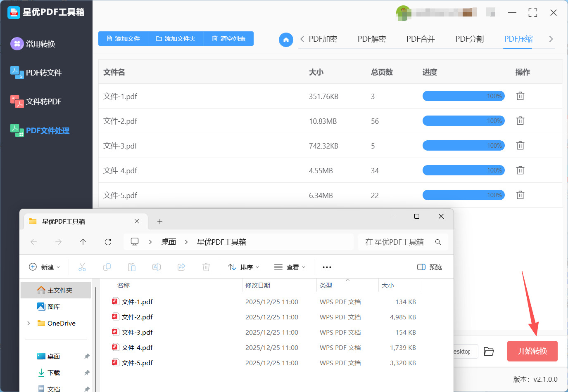The image size is (568, 392).
Task: Open the 排序 sort dropdown
Action: click(244, 267)
